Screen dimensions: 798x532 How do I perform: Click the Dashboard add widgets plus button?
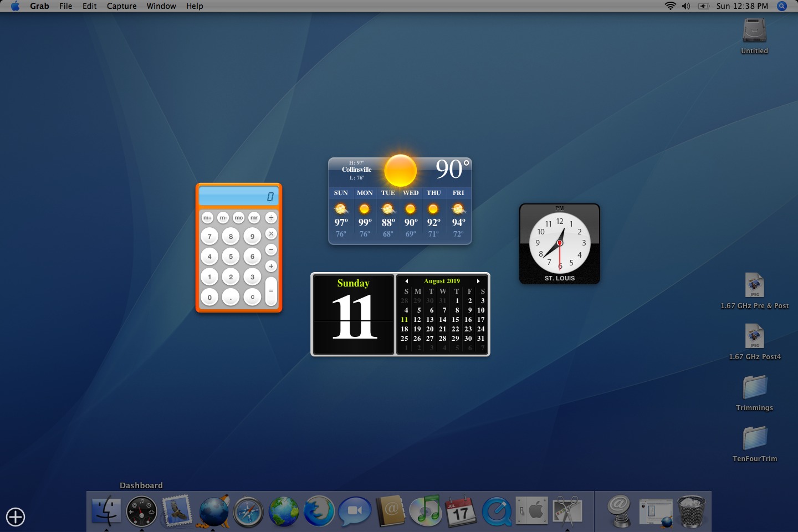(x=16, y=517)
